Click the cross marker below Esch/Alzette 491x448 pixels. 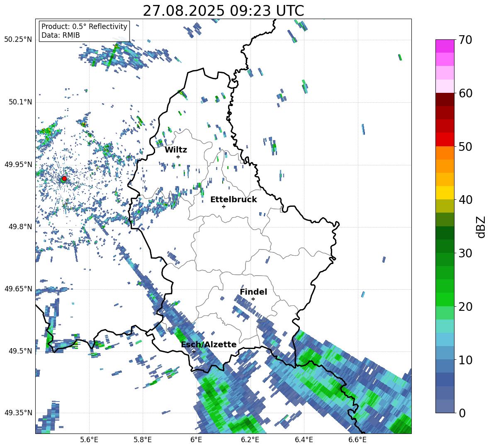pos(194,351)
